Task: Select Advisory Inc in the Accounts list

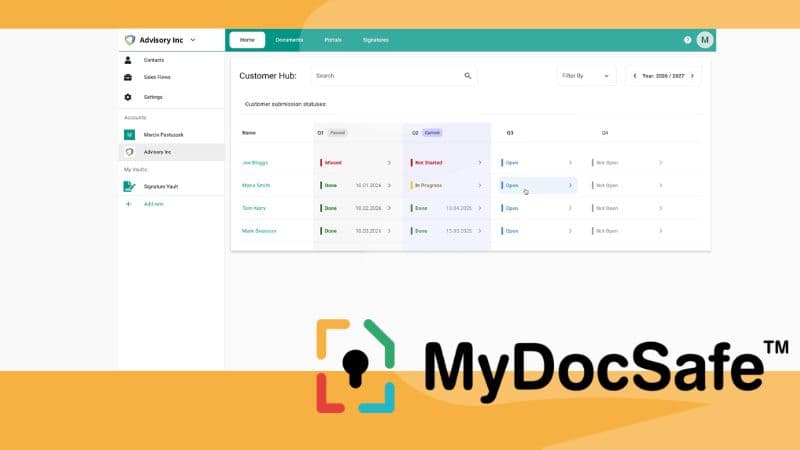Action: click(x=171, y=152)
